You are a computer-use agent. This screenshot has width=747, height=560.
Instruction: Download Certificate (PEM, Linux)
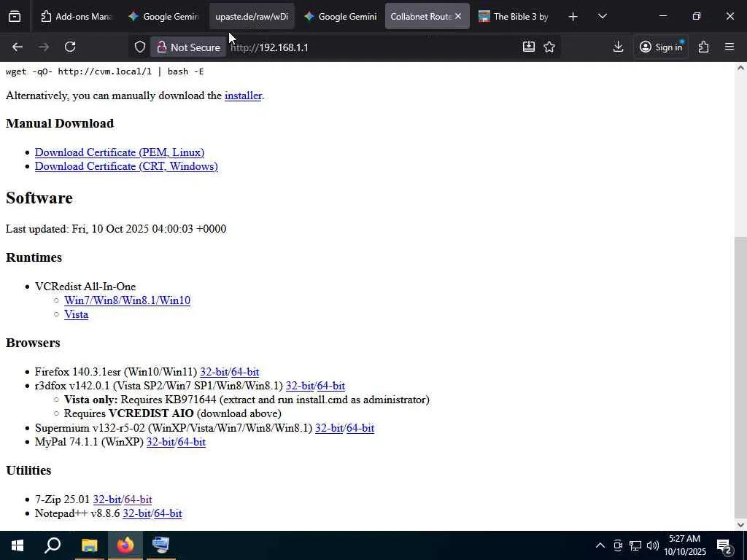click(120, 152)
